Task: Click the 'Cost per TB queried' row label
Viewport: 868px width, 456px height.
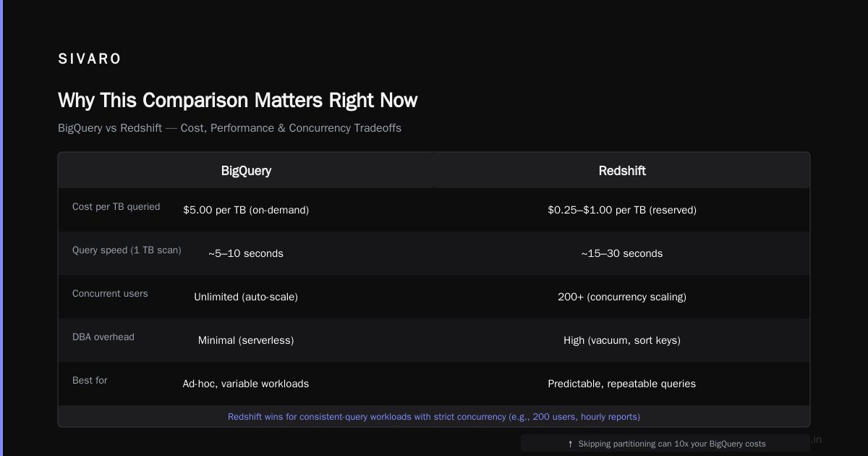Action: (116, 206)
